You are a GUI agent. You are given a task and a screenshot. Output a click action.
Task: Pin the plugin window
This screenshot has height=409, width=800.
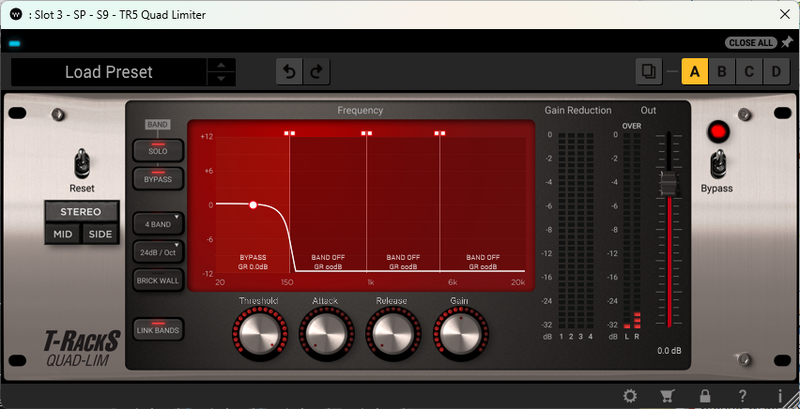[x=787, y=43]
